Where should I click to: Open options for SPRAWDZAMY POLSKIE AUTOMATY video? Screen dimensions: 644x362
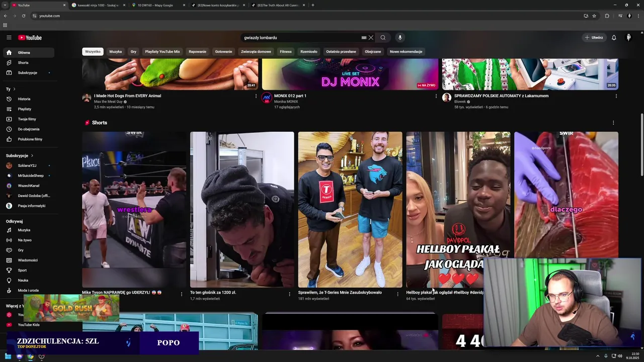point(616,96)
